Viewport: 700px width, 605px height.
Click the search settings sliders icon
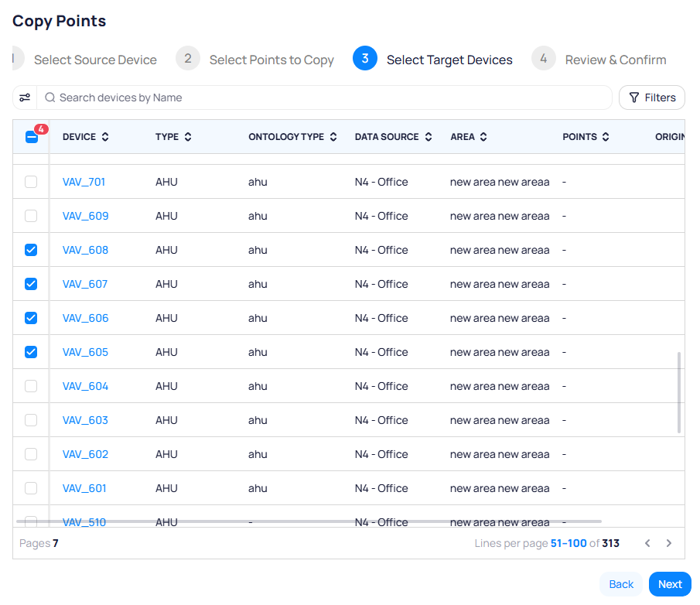(25, 97)
